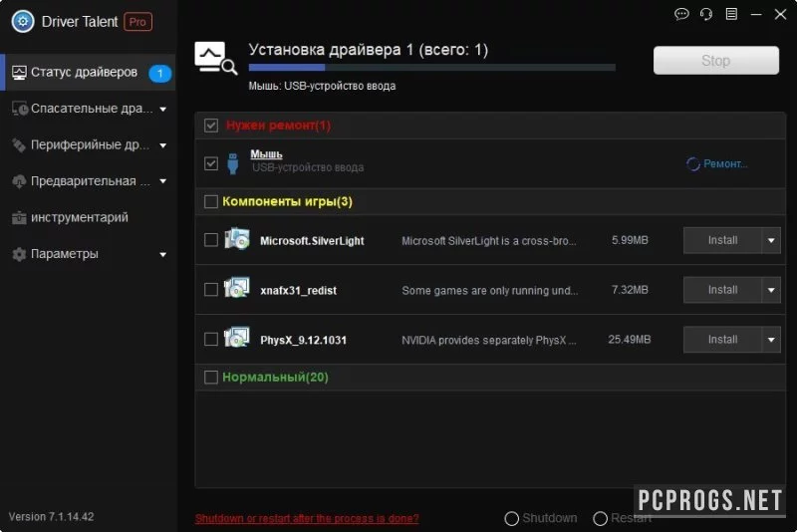Click the Спасательные драйверы sidebar icon
The width and height of the screenshot is (797, 532).
19,109
